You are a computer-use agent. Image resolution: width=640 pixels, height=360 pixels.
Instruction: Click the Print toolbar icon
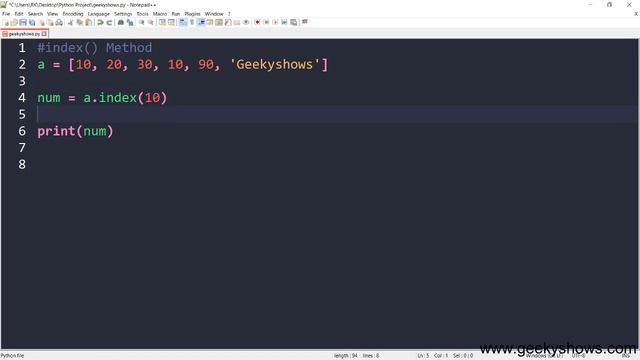point(59,22)
